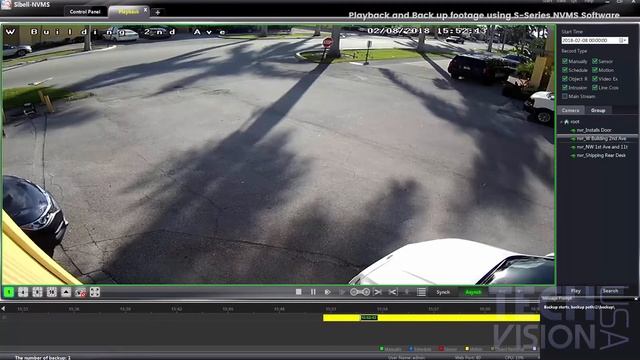Add a new tab with the plus button
Image resolution: width=640 pixels, height=360 pixels.
click(158, 12)
